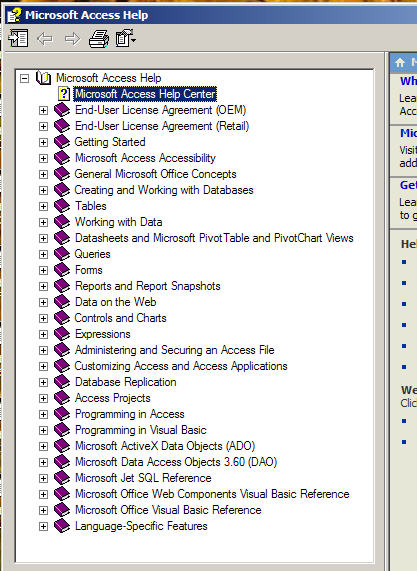Expand General Microsoft Office Concepts
417x571 pixels.
tap(43, 174)
